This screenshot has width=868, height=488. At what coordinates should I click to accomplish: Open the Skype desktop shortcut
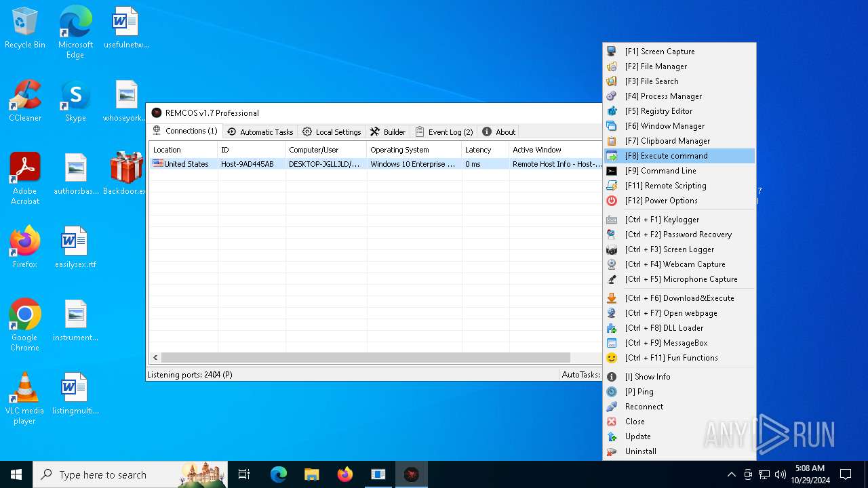[x=75, y=102]
